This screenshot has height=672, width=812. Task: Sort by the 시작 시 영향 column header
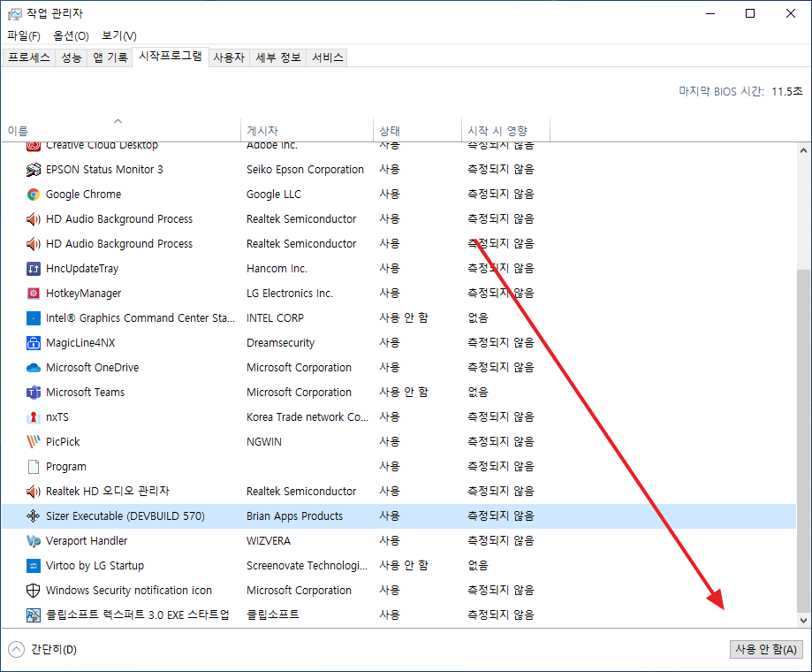505,131
